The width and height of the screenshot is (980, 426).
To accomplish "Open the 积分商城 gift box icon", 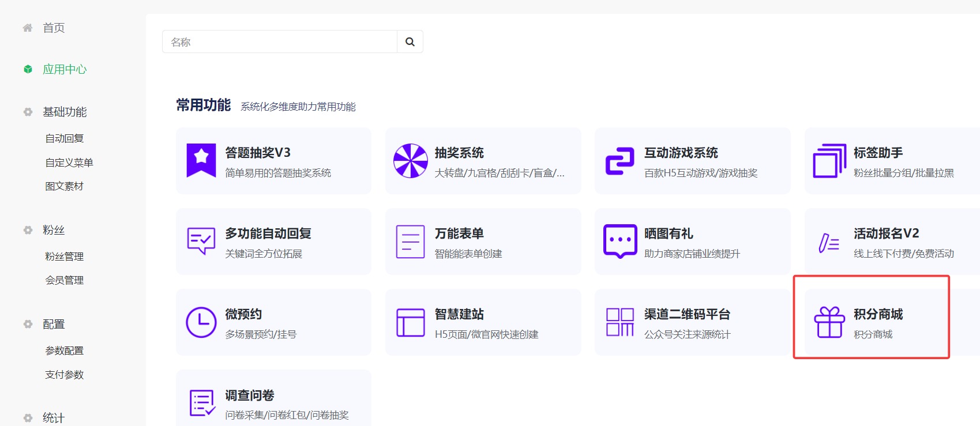I will tap(829, 322).
